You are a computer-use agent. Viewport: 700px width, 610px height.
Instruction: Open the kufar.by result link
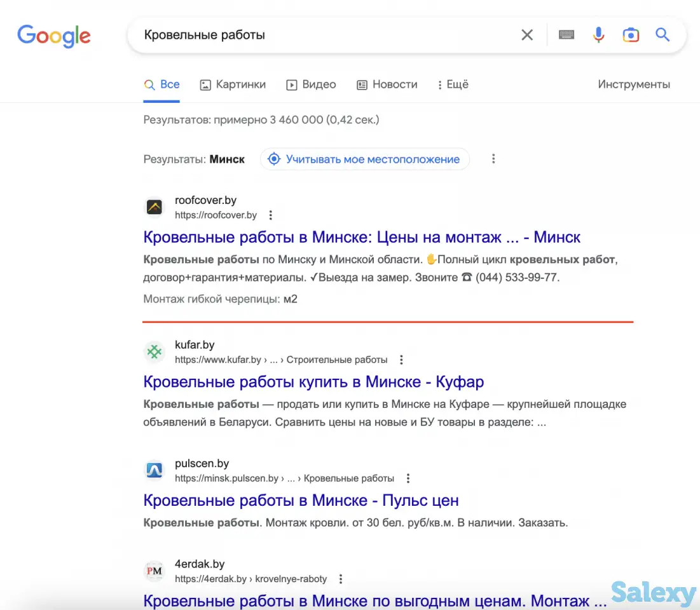coord(313,381)
